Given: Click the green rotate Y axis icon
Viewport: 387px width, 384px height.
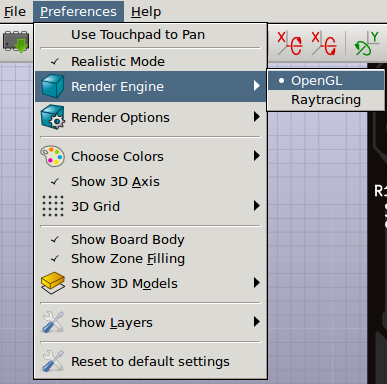Looking at the screenshot, I should tap(366, 43).
